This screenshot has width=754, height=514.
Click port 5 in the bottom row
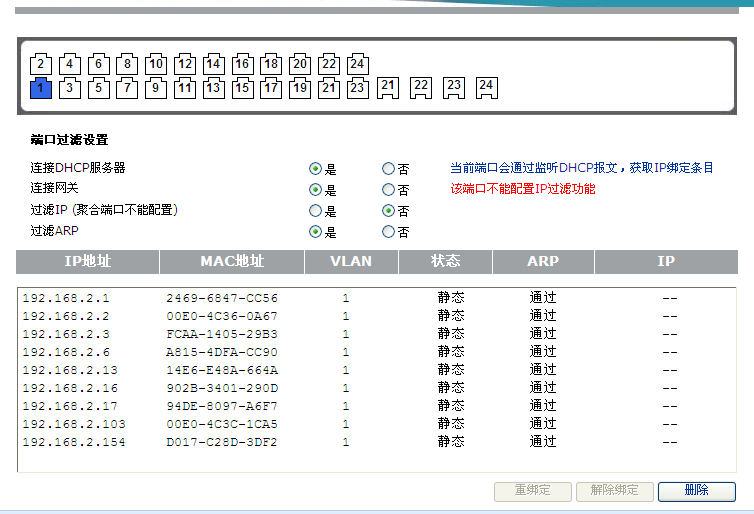(98, 88)
